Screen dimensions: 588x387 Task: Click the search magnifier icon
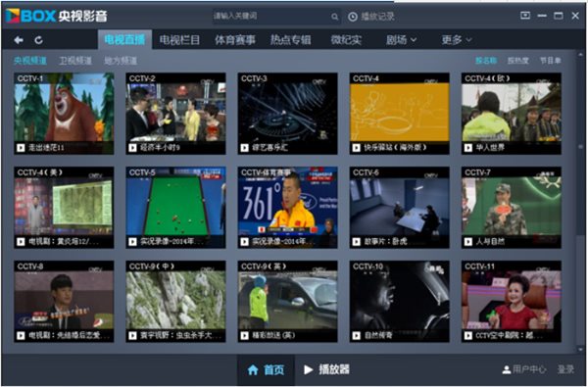[334, 17]
